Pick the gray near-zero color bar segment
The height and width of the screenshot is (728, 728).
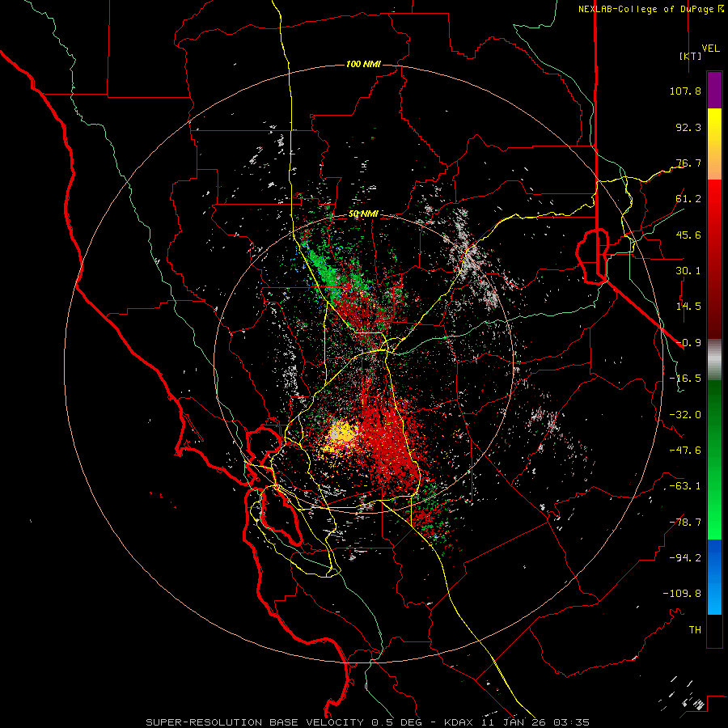[x=714, y=359]
